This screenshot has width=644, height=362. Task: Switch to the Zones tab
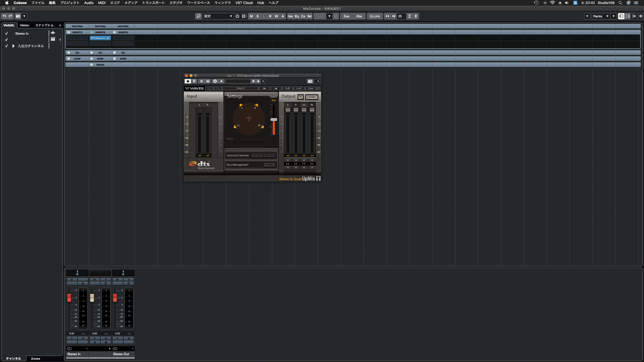[35, 358]
